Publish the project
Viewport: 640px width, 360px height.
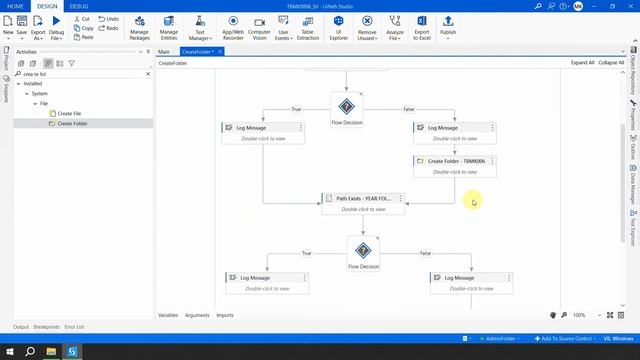(448, 28)
